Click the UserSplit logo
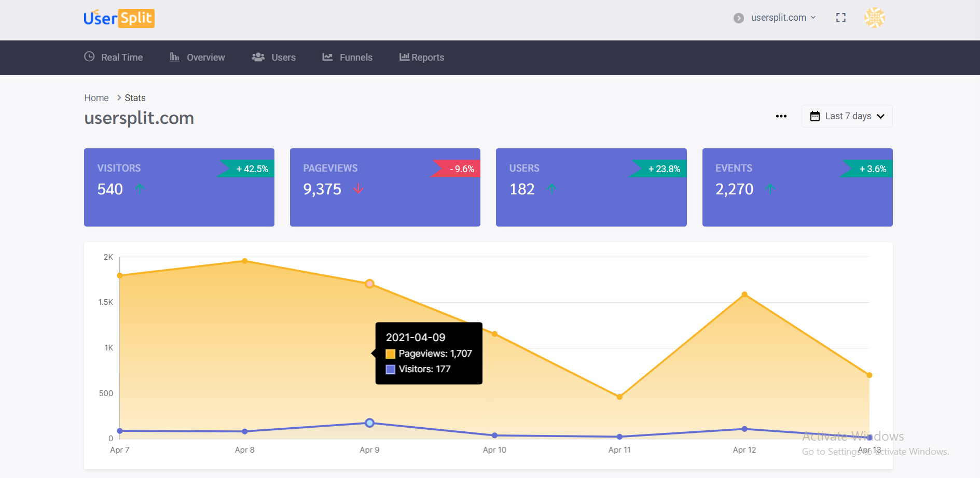The height and width of the screenshot is (478, 980). [118, 18]
